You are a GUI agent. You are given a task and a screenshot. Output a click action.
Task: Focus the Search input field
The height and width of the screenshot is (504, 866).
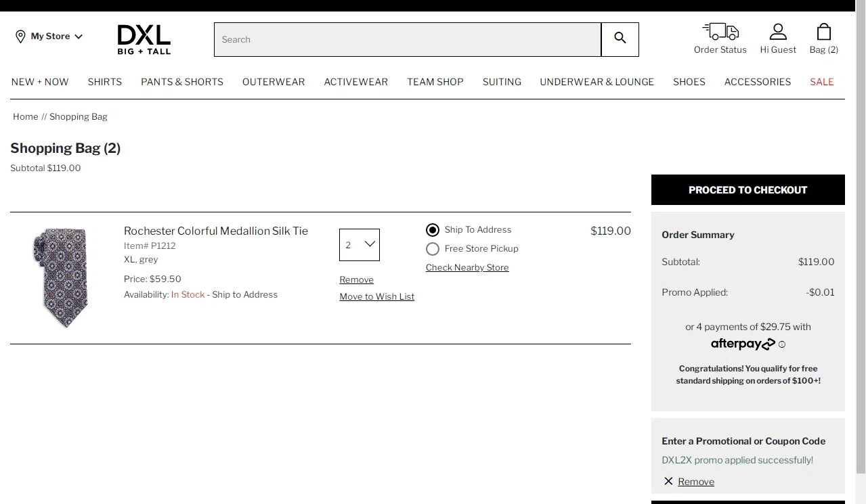408,39
